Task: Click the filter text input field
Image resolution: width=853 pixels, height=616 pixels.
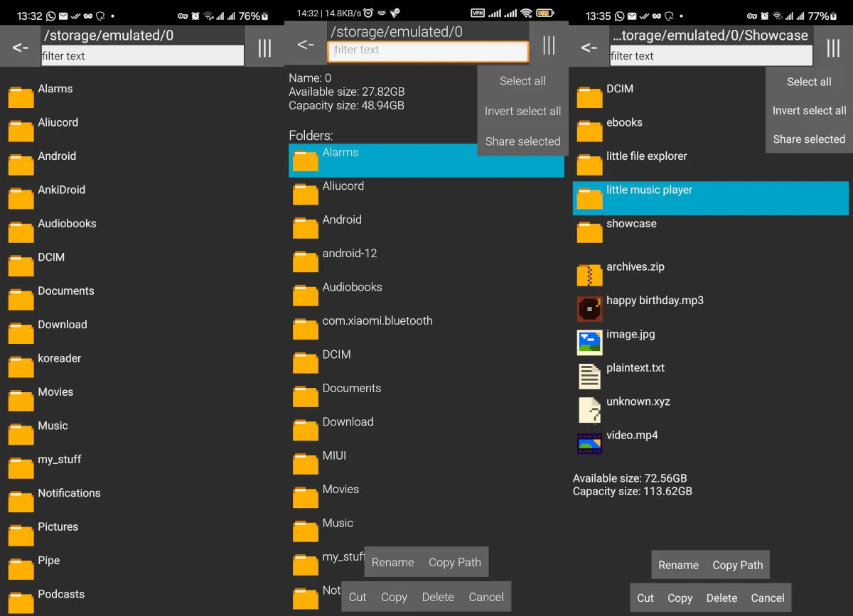Action: (x=142, y=55)
